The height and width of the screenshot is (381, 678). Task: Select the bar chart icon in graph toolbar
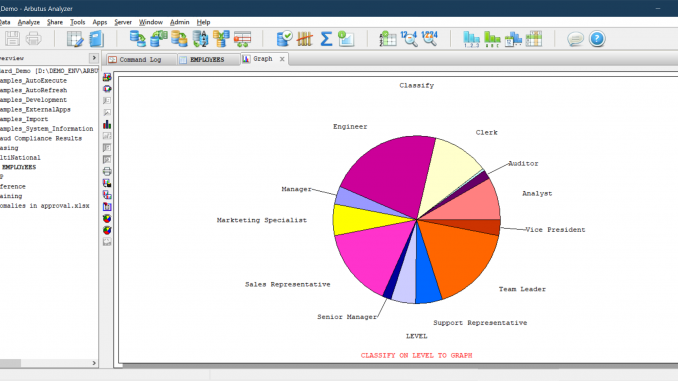click(x=107, y=125)
